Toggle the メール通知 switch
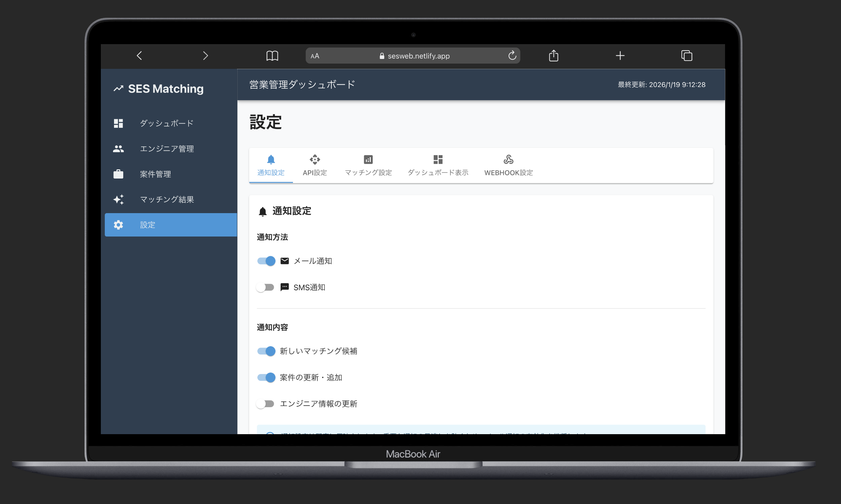Viewport: 841px width, 504px height. (x=266, y=261)
